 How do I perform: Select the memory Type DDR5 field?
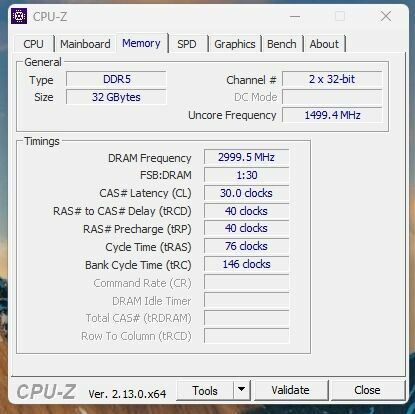click(116, 79)
